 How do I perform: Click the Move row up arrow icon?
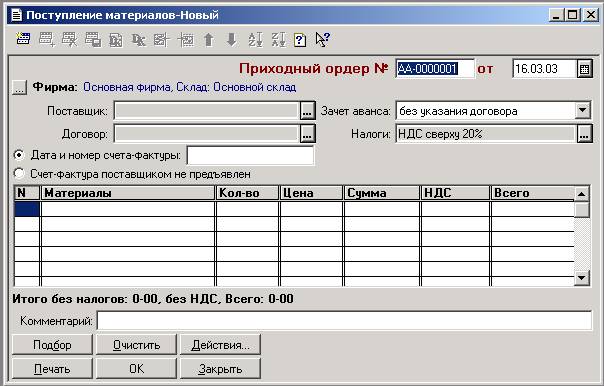pos(208,39)
